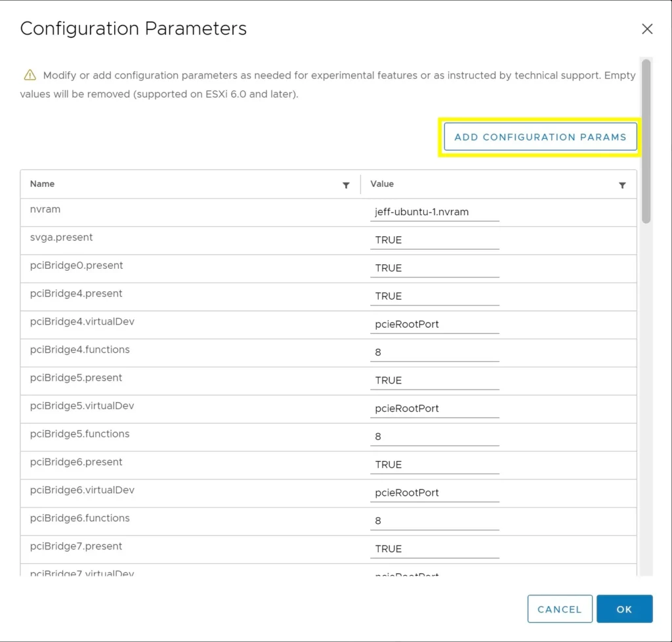The height and width of the screenshot is (642, 672).
Task: Click the warning triangle icon
Action: 30,74
